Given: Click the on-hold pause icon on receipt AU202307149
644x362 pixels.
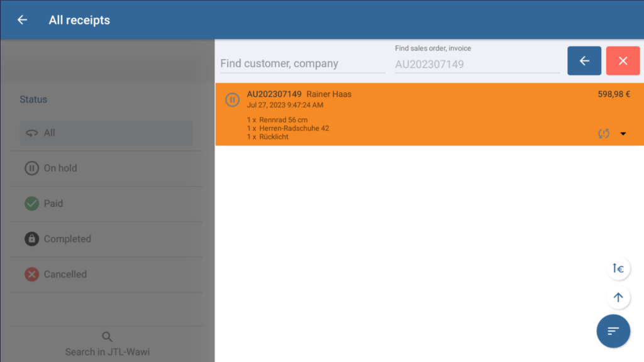Looking at the screenshot, I should (232, 99).
